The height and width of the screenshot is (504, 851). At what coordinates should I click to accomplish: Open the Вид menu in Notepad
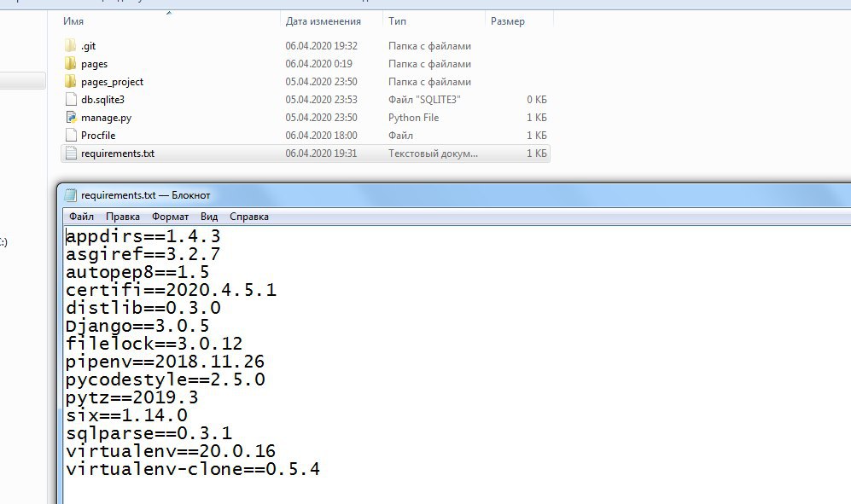pos(209,217)
